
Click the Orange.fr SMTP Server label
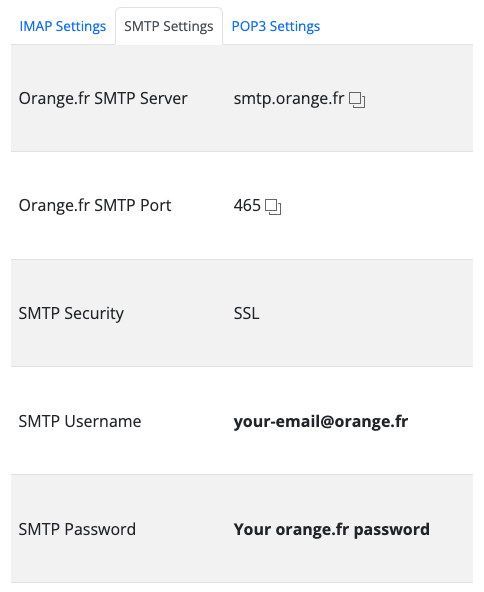tap(103, 99)
